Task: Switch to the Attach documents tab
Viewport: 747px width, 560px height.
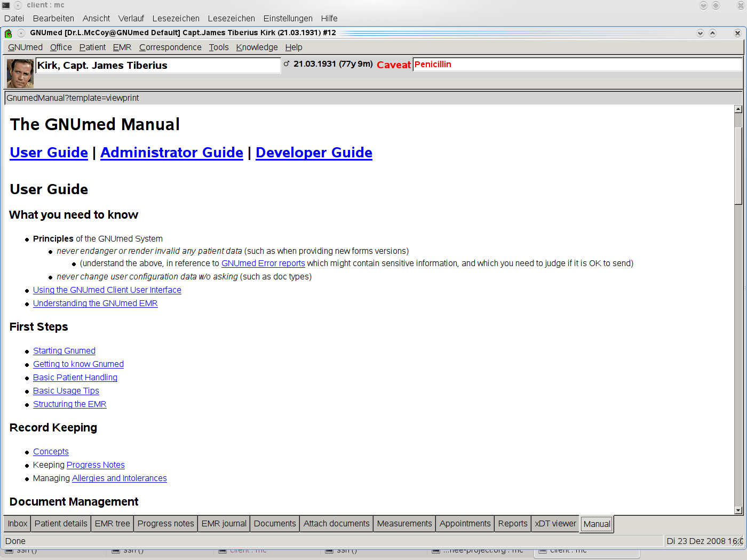Action: [336, 523]
